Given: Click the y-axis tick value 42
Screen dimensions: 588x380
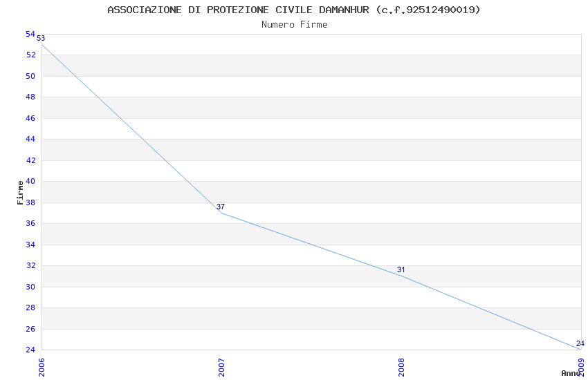Looking at the screenshot, I should 30,160.
